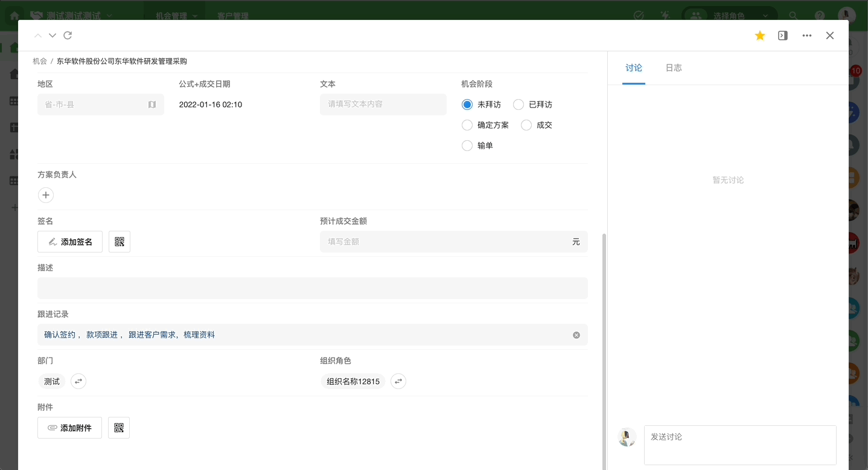868x470 pixels.
Task: Click the handshake app logo icon
Action: [36, 16]
